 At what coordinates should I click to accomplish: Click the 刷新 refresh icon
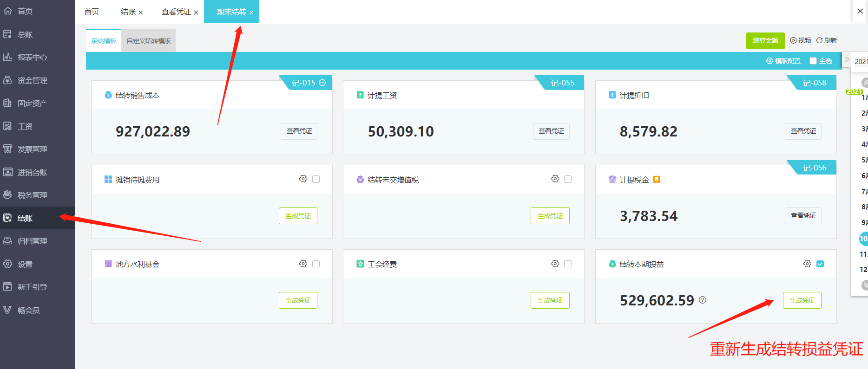(819, 40)
